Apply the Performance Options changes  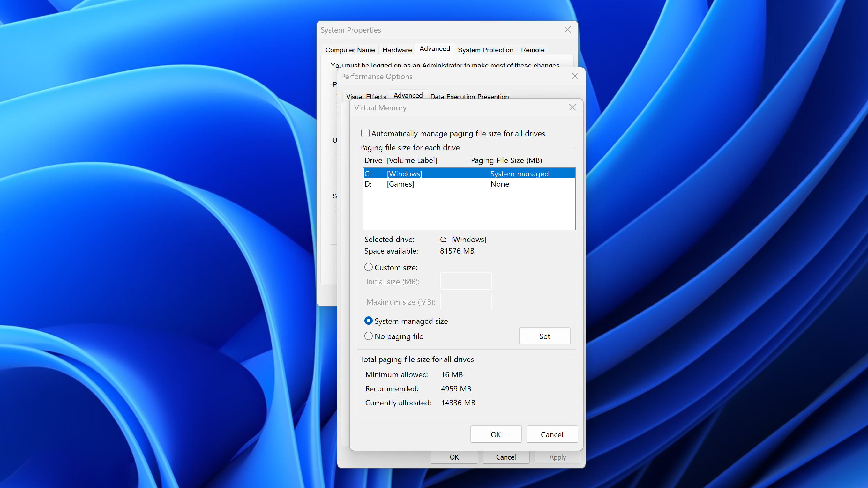click(557, 457)
